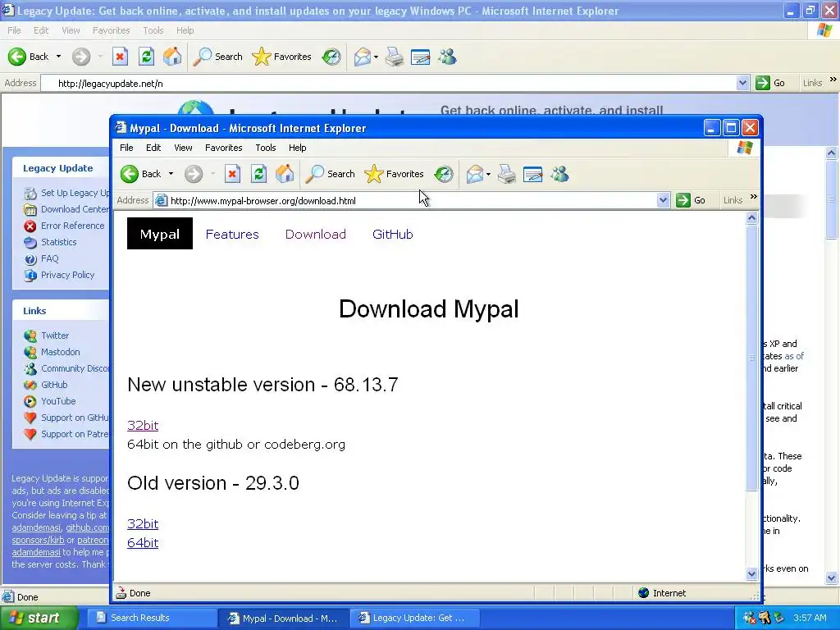840x630 pixels.
Task: Open Help menu in Mypal window
Action: (297, 148)
